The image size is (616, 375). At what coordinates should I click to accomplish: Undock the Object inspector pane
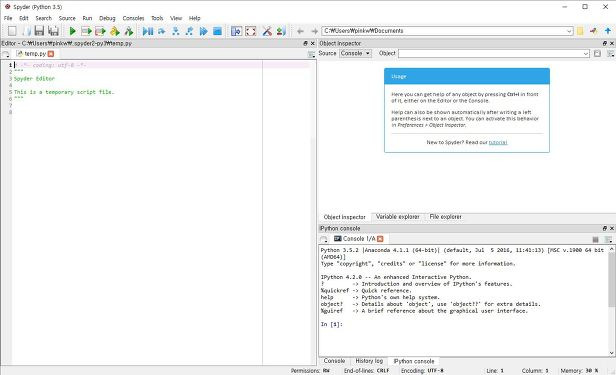click(605, 43)
